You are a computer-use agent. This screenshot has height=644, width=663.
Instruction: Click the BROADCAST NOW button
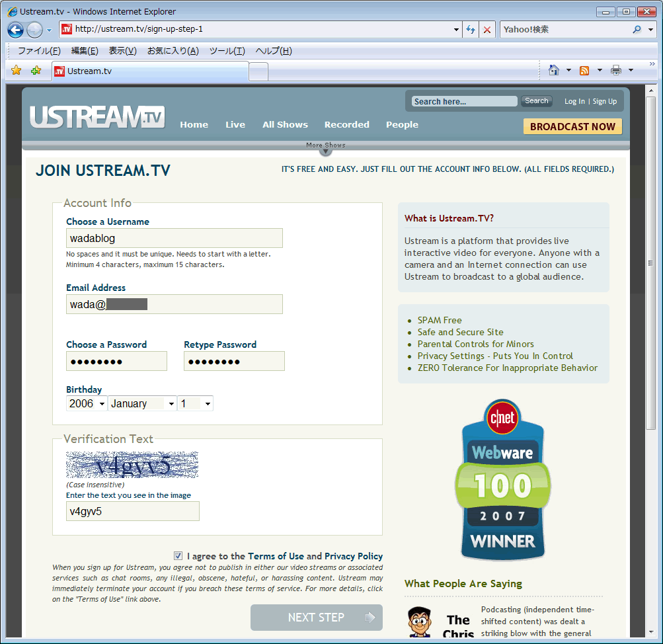pyautogui.click(x=572, y=126)
